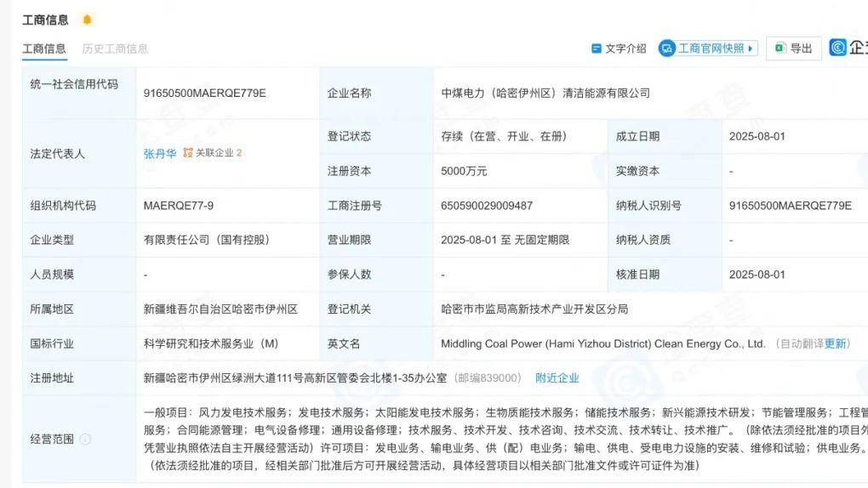
Task: Select 核准日期 value 2025-08-01
Action: (757, 275)
